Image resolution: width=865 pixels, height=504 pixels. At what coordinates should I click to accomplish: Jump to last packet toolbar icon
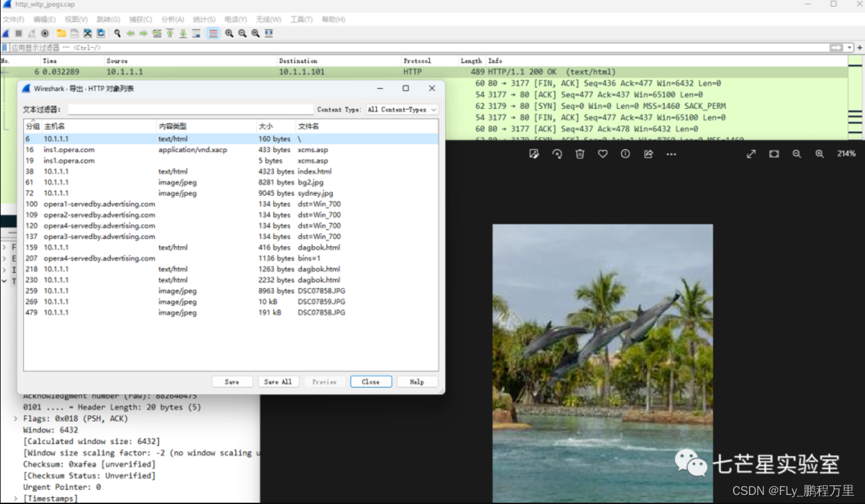(x=183, y=33)
